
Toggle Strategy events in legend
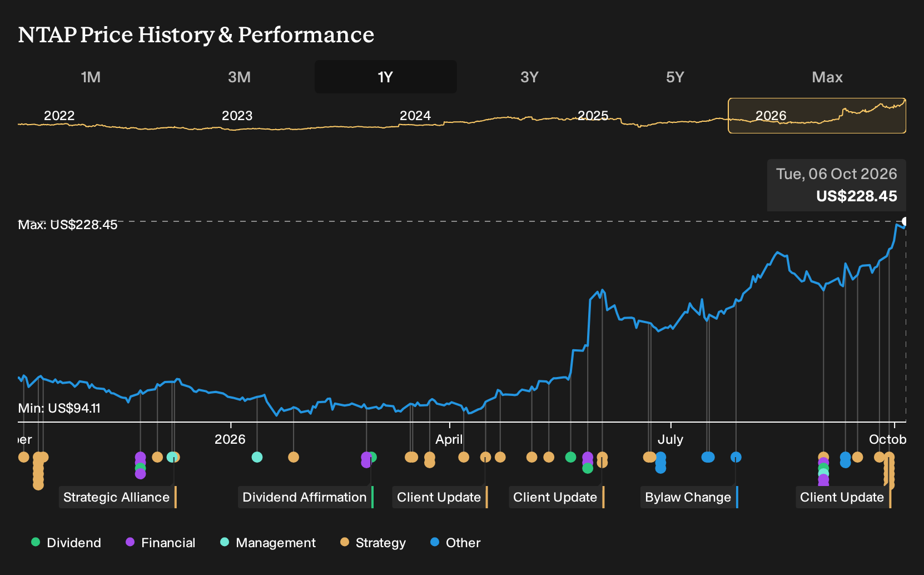click(x=373, y=543)
